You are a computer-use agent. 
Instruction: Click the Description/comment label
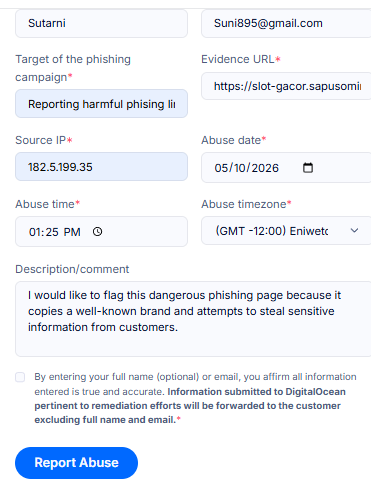pyautogui.click(x=72, y=269)
